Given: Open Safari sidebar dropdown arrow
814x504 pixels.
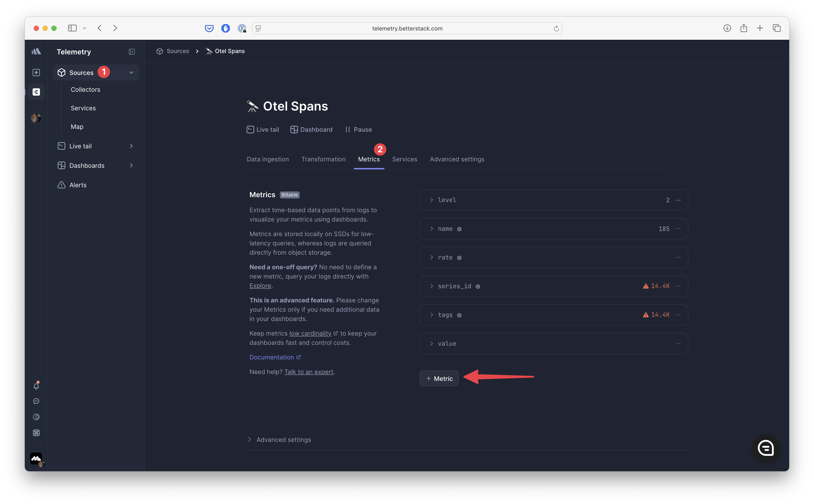Looking at the screenshot, I should click(84, 28).
